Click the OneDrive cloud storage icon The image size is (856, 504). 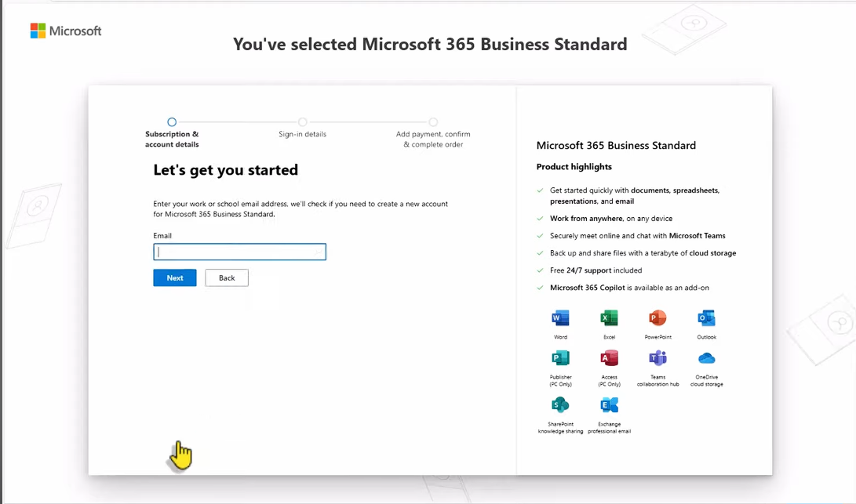click(x=705, y=358)
